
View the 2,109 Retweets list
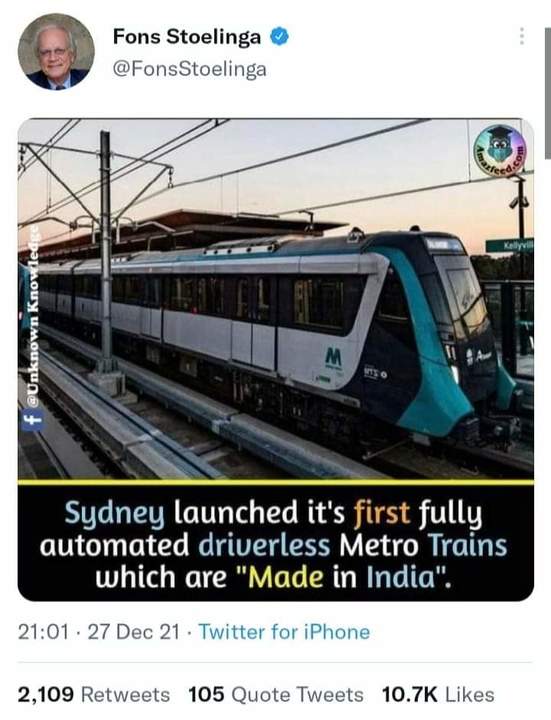point(94,694)
